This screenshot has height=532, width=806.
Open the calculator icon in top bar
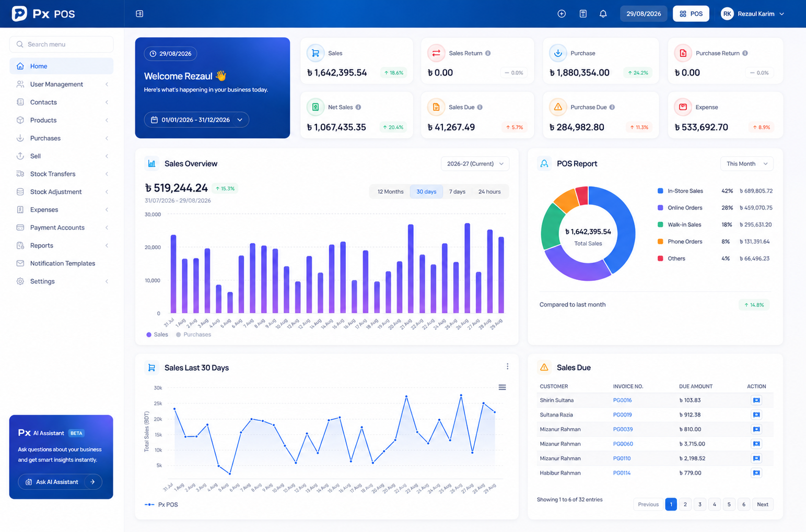[583, 14]
